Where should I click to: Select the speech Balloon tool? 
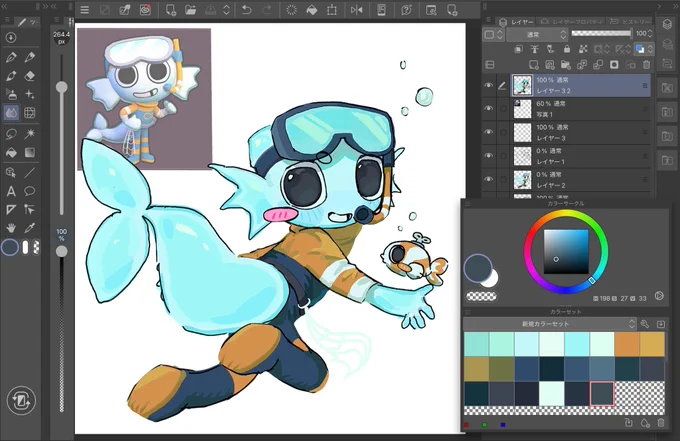click(30, 191)
